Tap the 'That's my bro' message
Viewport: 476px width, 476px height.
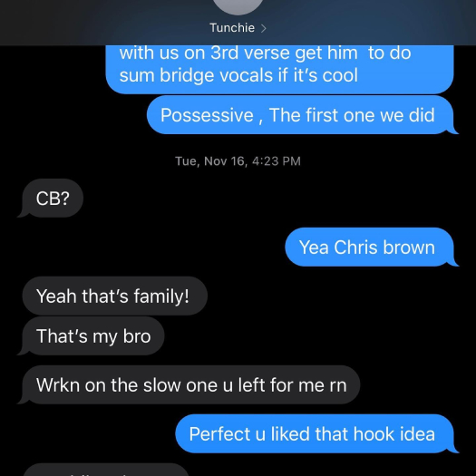[92, 335]
